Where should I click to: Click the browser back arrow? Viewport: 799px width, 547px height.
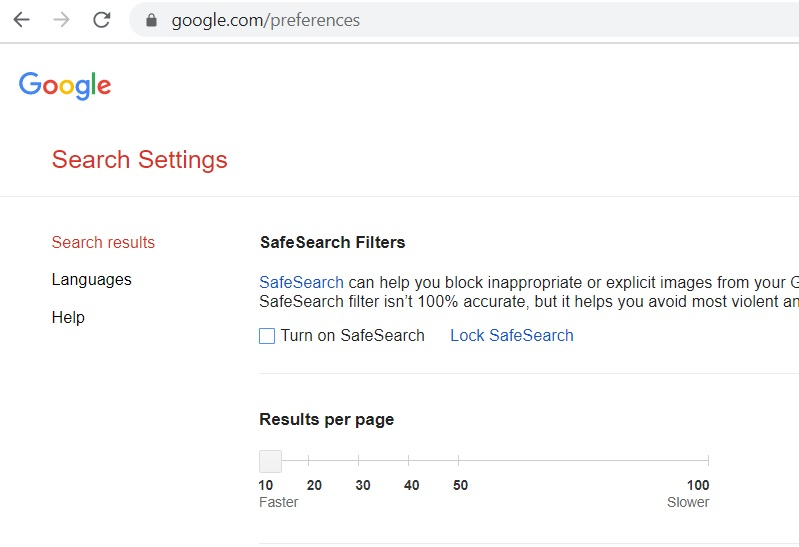tap(21, 20)
